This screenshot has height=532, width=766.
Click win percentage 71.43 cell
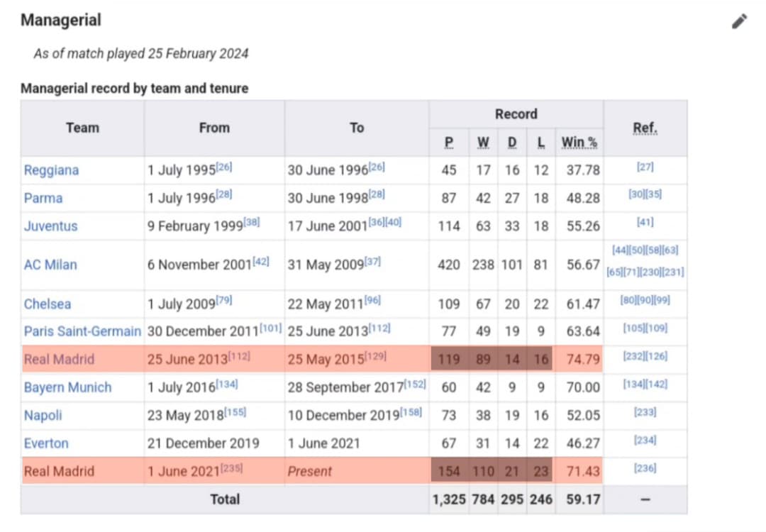tap(579, 472)
